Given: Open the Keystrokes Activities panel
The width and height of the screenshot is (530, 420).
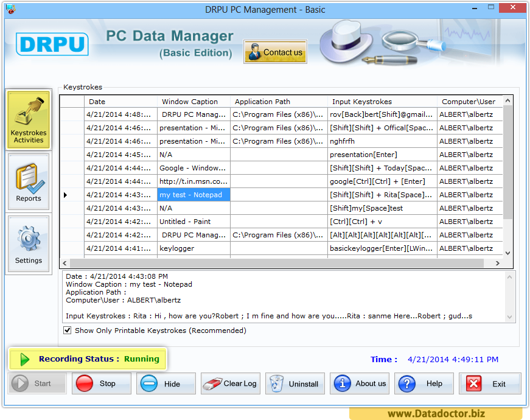Looking at the screenshot, I should point(29,119).
